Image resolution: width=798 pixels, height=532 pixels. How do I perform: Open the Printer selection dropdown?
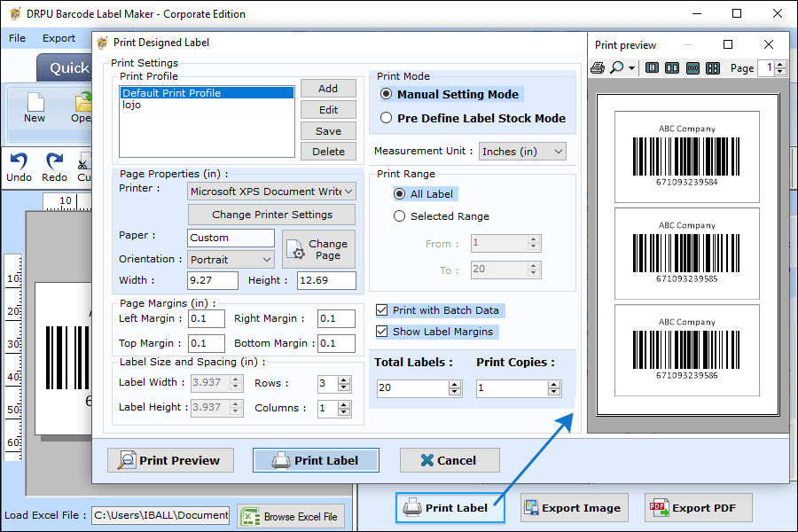pos(272,192)
